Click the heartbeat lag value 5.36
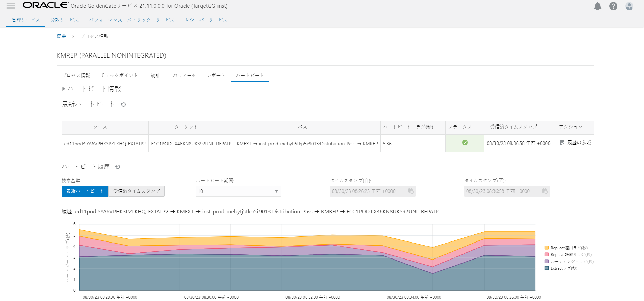Image resolution: width=644 pixels, height=301 pixels. [x=413, y=144]
